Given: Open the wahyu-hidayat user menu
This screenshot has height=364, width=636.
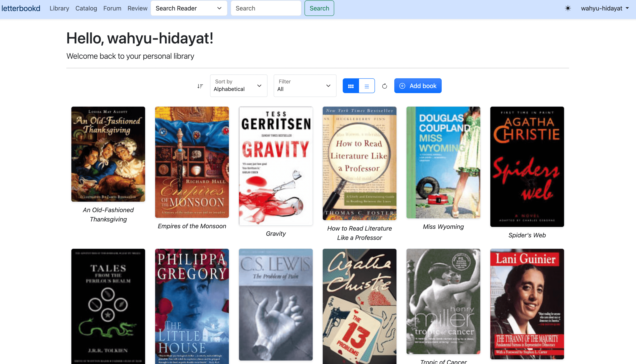Looking at the screenshot, I should tap(605, 8).
